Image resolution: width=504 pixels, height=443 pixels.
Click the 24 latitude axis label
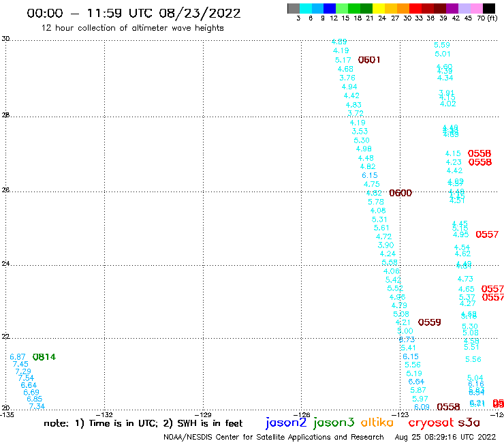[5, 264]
